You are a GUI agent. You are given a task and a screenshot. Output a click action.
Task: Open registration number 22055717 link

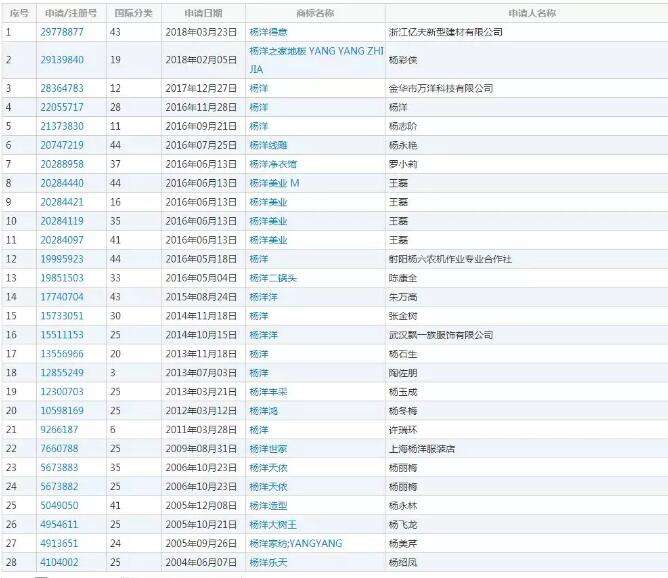coord(62,107)
